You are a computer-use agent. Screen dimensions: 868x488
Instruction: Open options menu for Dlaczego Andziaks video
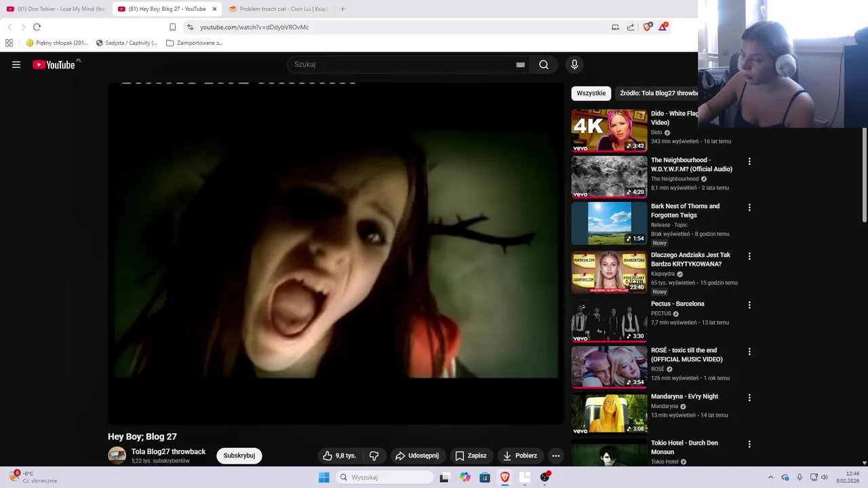749,256
